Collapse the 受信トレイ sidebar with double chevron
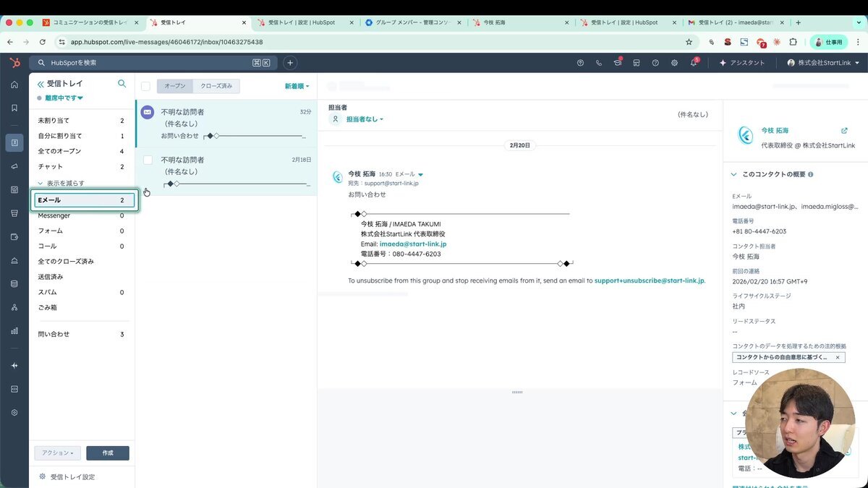868x488 pixels. coord(41,84)
